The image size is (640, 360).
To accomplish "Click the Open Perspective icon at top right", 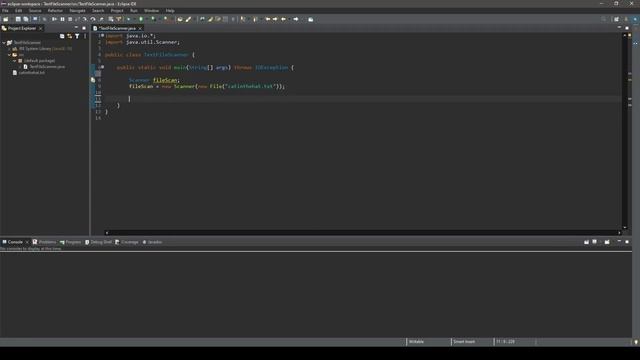I will point(616,19).
